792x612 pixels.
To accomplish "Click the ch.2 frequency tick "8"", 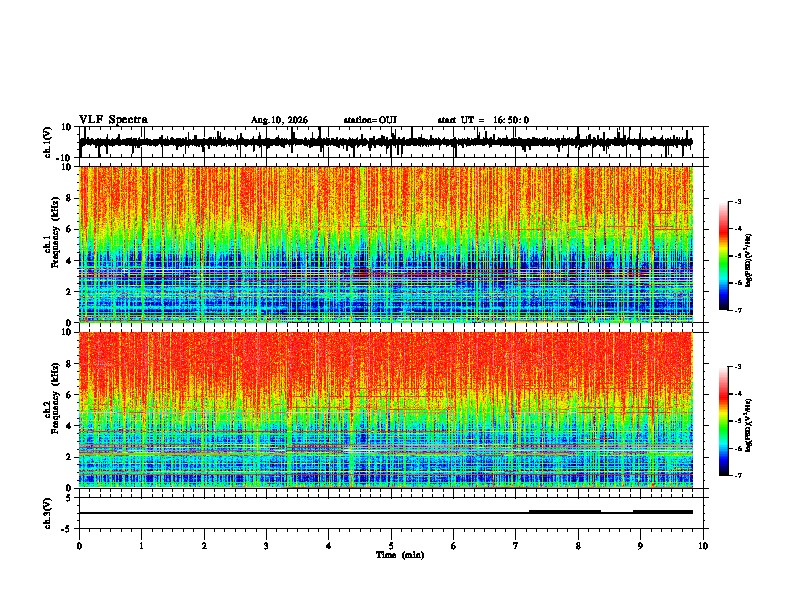I will point(70,364).
